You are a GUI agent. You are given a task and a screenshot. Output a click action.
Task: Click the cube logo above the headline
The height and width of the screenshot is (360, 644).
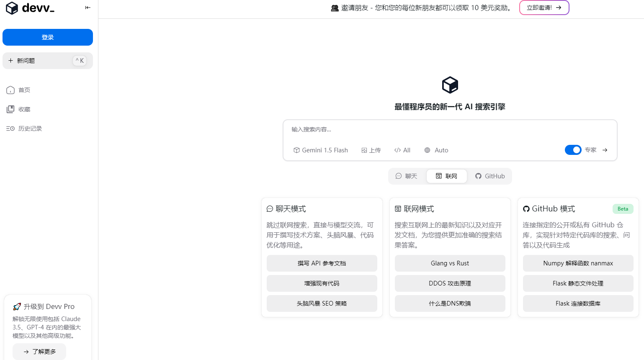point(450,85)
